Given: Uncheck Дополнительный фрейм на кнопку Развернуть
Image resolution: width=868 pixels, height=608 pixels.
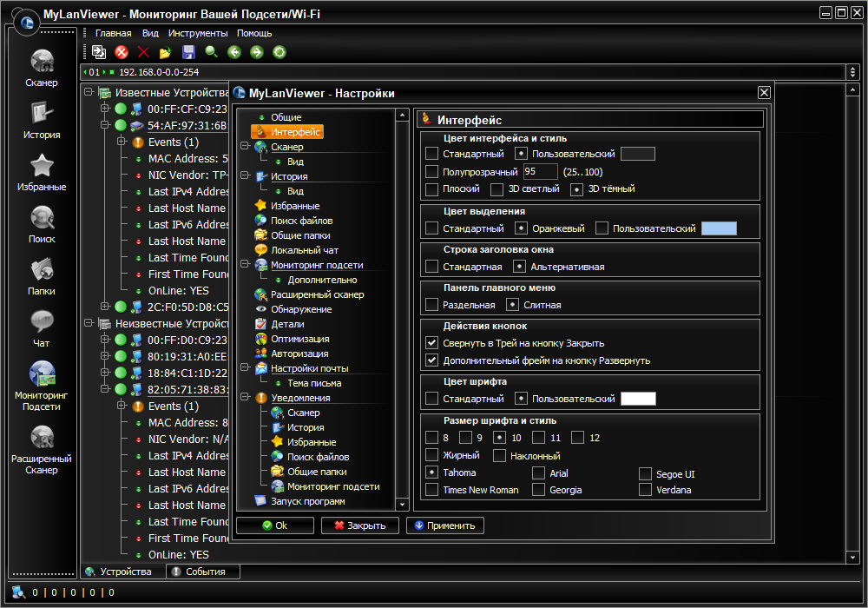Looking at the screenshot, I should tap(431, 360).
